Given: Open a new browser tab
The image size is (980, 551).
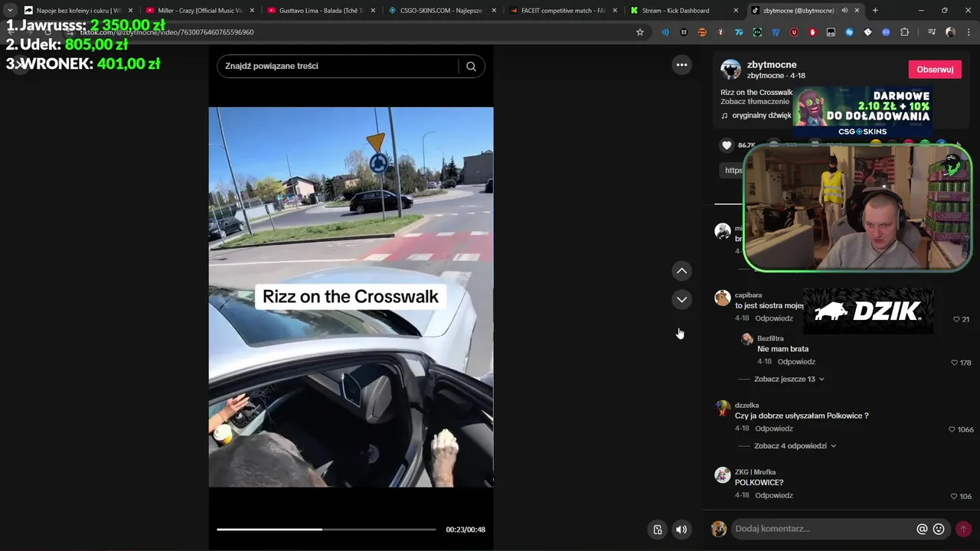Looking at the screenshot, I should [875, 11].
